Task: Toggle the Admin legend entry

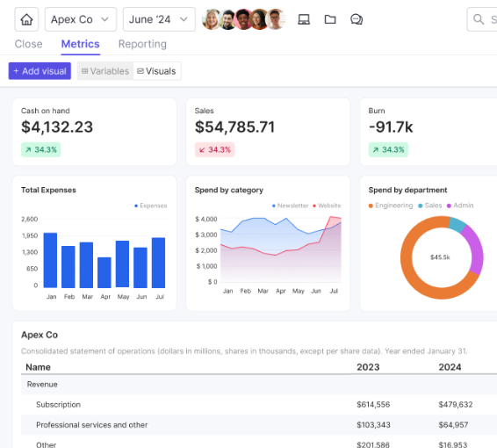Action: tap(460, 206)
